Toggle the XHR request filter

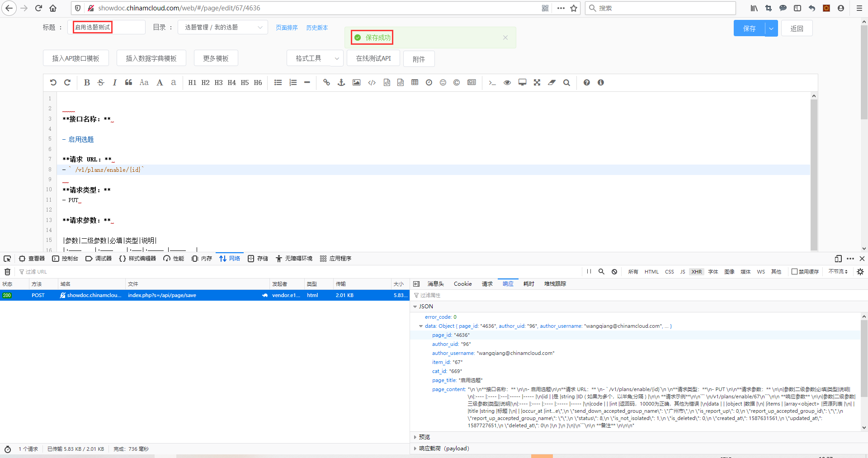click(696, 272)
